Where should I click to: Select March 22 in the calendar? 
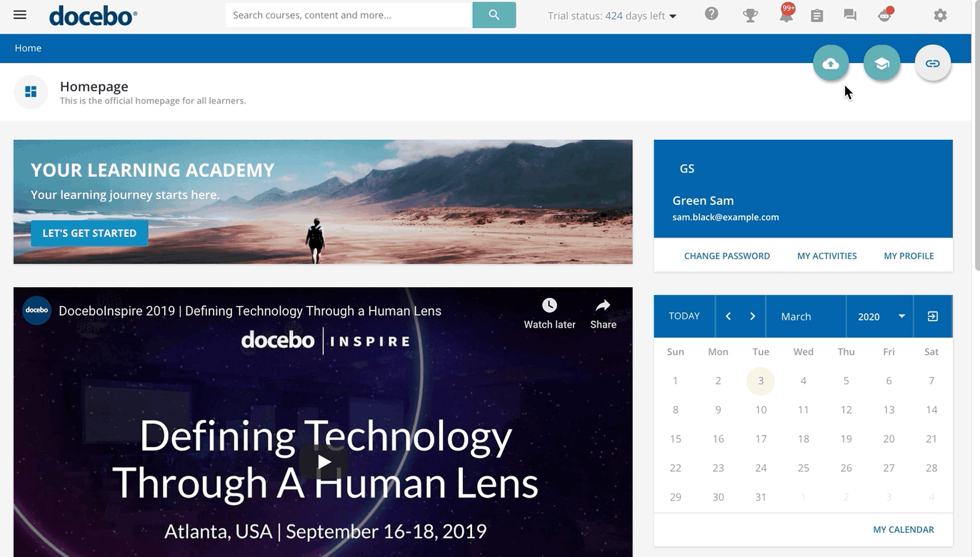(x=676, y=468)
